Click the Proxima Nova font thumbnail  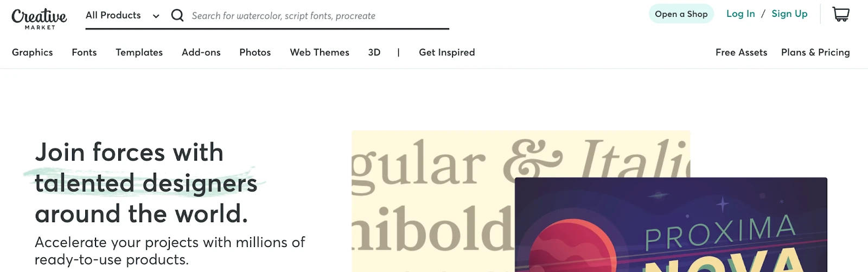point(671,225)
